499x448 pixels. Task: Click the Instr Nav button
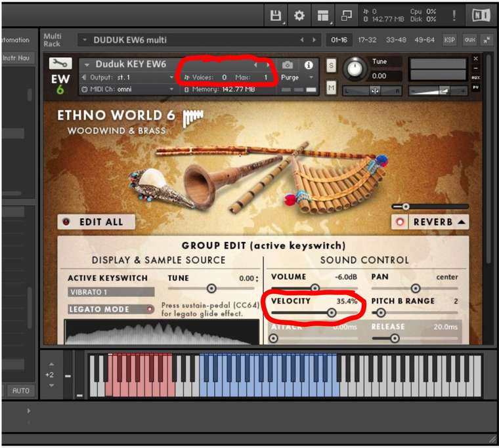16,58
